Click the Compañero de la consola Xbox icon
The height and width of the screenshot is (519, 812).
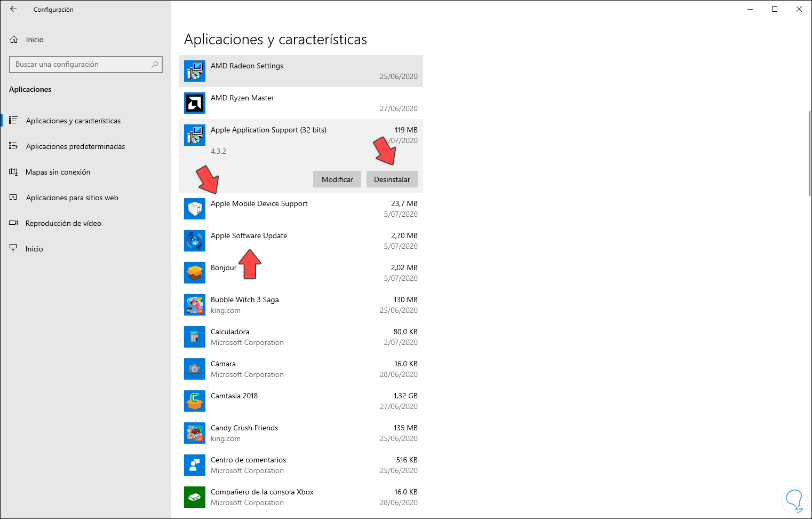(195, 497)
